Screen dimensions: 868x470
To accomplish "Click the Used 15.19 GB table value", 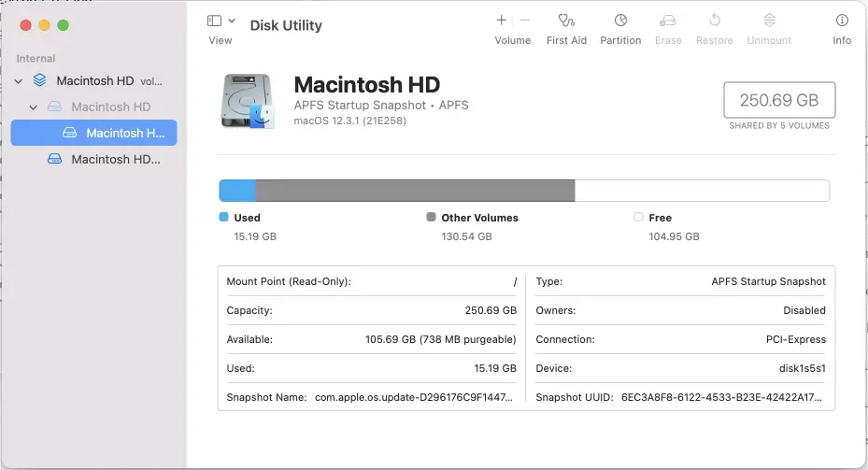I will click(x=495, y=368).
